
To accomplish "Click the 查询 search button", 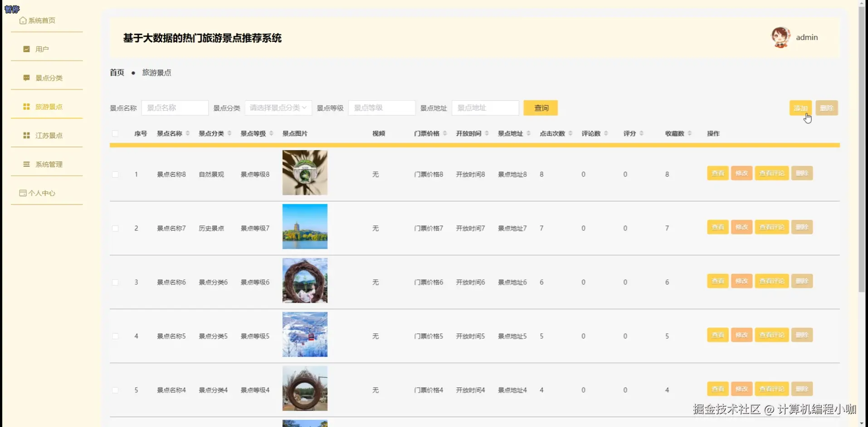I will coord(540,108).
